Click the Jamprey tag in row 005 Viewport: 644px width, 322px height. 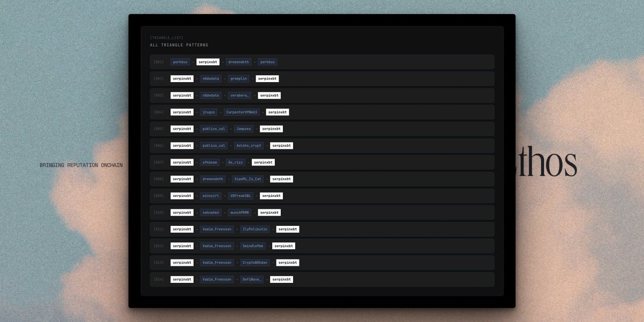pos(244,128)
